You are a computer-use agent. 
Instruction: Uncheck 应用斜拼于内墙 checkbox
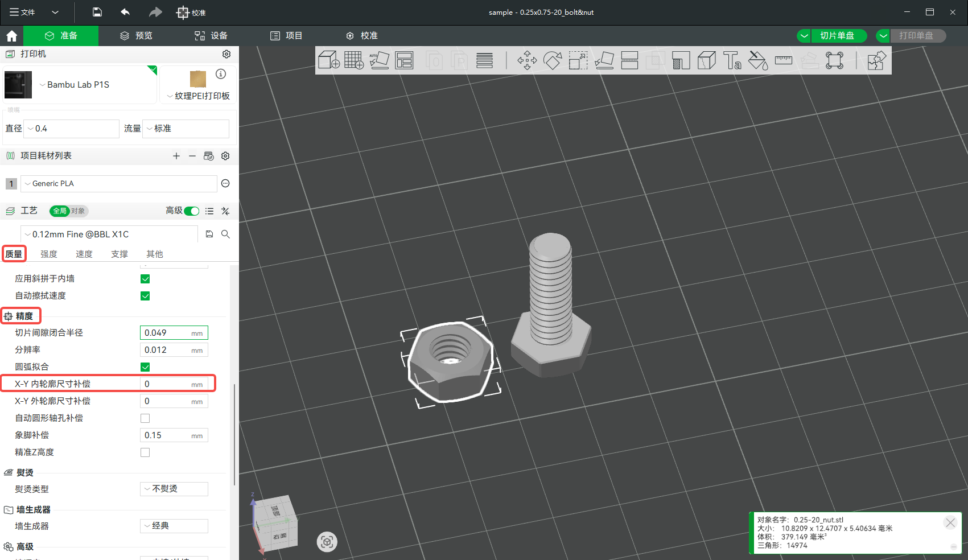(x=145, y=279)
